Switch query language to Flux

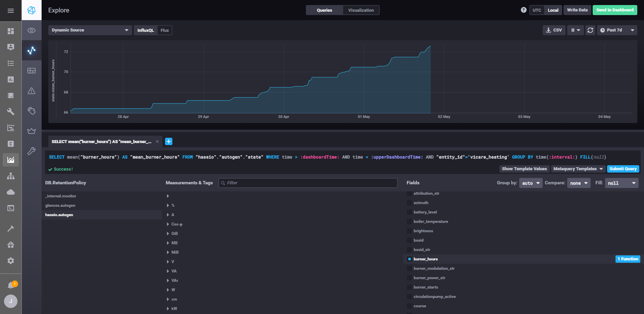coord(165,30)
